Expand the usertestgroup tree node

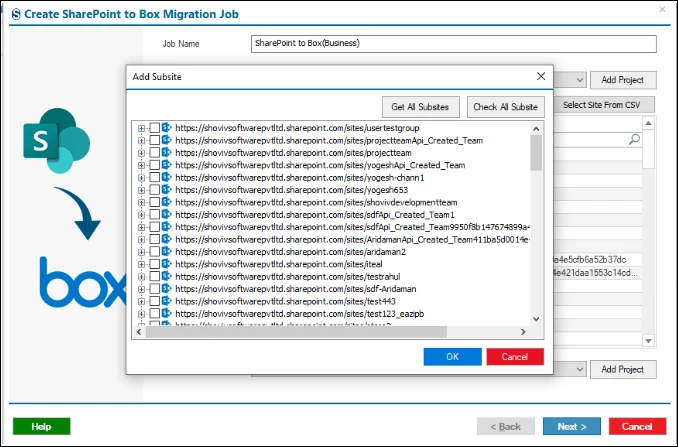tap(141, 128)
